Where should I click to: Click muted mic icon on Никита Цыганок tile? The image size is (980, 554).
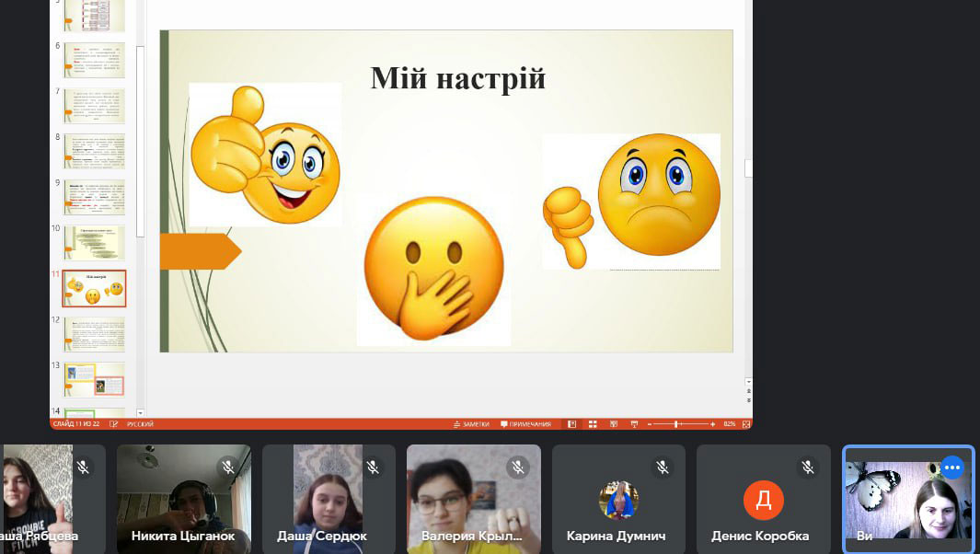point(228,467)
